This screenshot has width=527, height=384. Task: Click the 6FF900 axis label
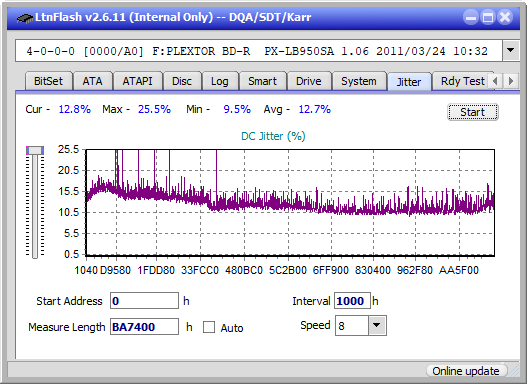click(330, 270)
